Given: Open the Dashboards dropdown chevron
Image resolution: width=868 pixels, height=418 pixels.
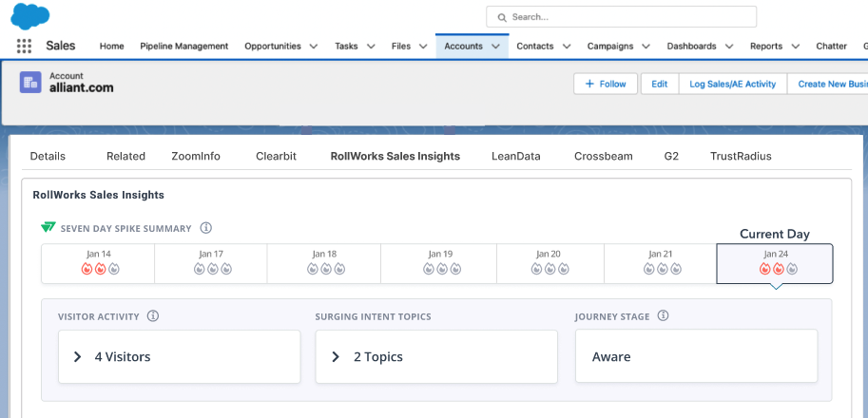Looking at the screenshot, I should 729,47.
